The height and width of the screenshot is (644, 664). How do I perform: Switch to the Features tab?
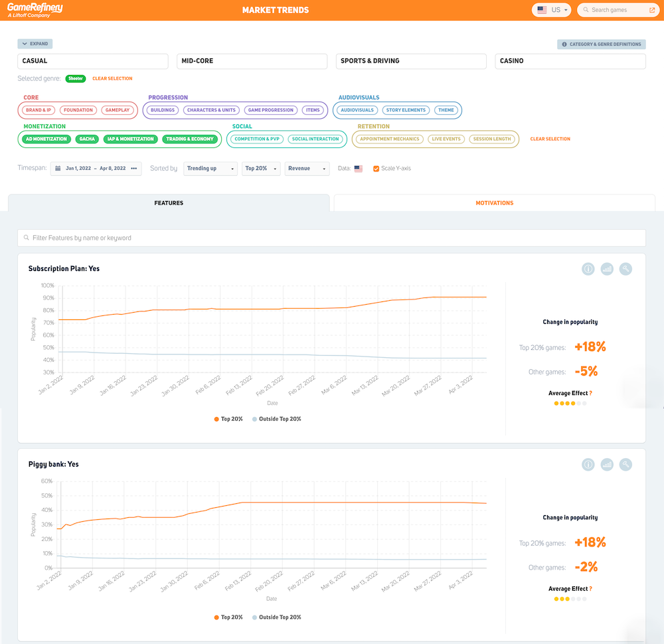(x=169, y=202)
